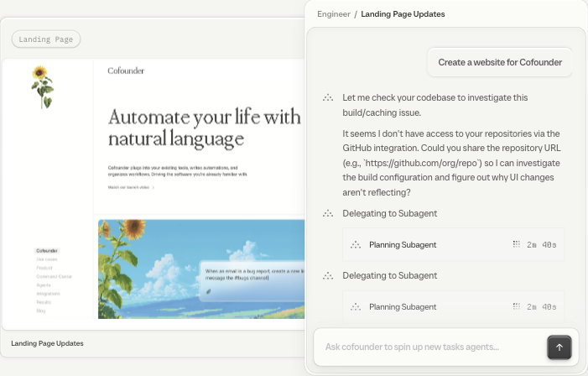Click the chevron after 'Watch our launch video'
588x376 pixels.
click(x=154, y=187)
